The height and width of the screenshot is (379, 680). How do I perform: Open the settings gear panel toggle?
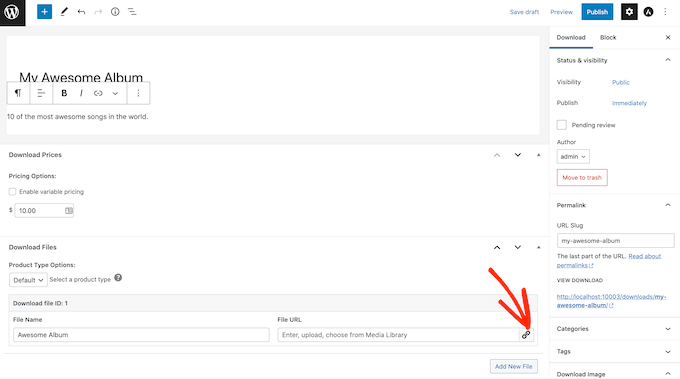point(629,12)
